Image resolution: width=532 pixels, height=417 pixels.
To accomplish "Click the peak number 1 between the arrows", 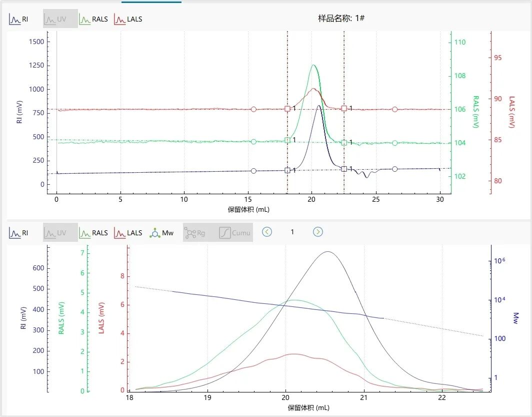I will (292, 232).
